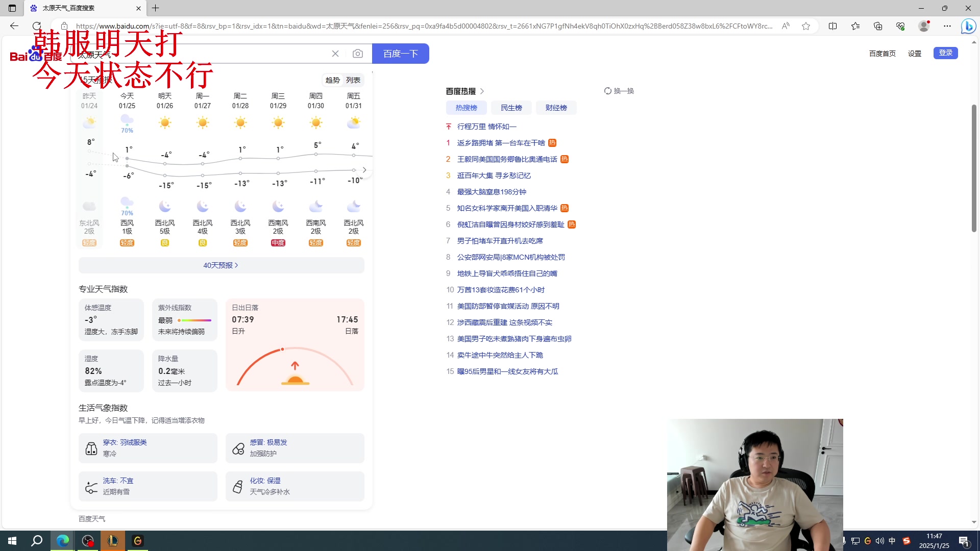Click the camera image search icon
The height and width of the screenshot is (551, 980).
coord(357,54)
